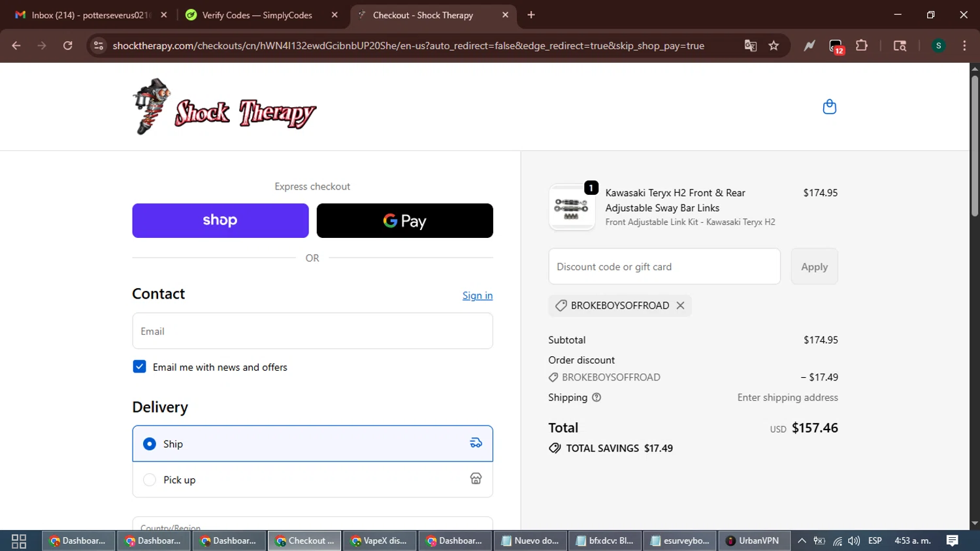
Task: Click the browser address bar URL
Action: click(x=408, y=46)
